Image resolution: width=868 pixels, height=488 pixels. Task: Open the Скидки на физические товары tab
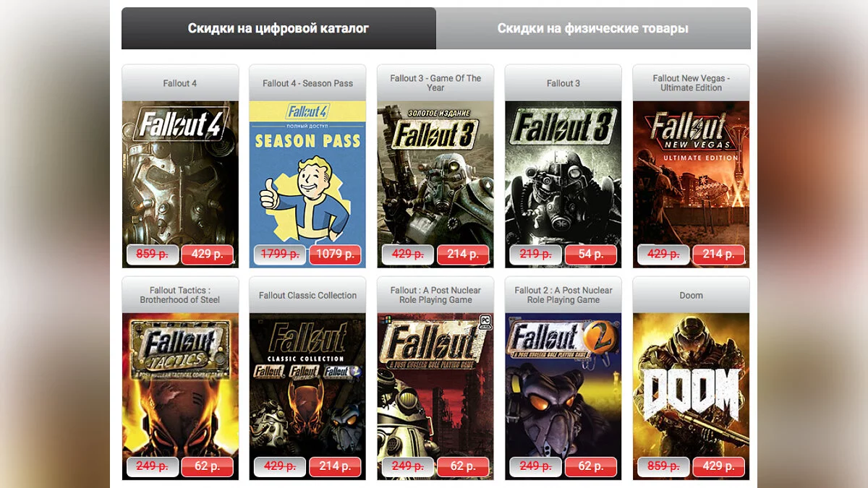coord(593,28)
